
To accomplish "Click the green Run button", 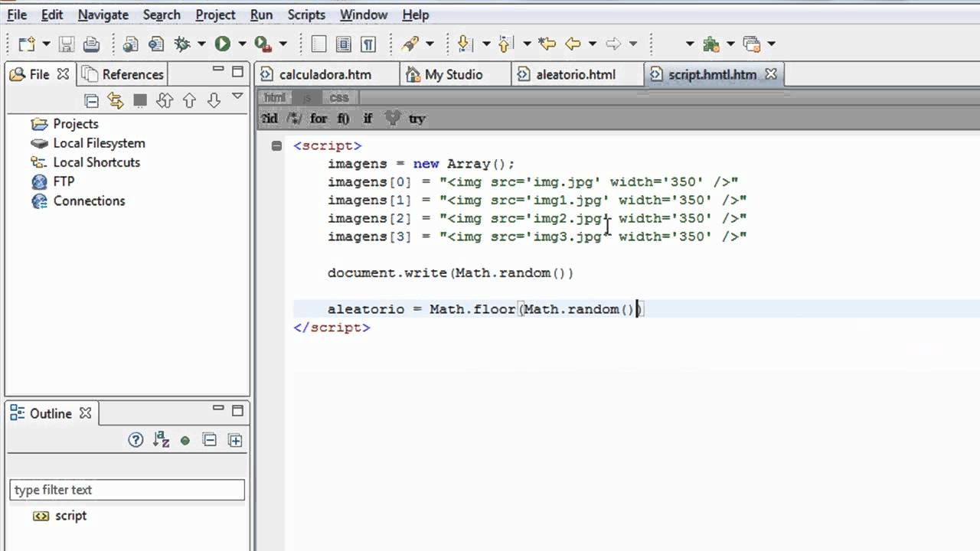I will point(222,44).
